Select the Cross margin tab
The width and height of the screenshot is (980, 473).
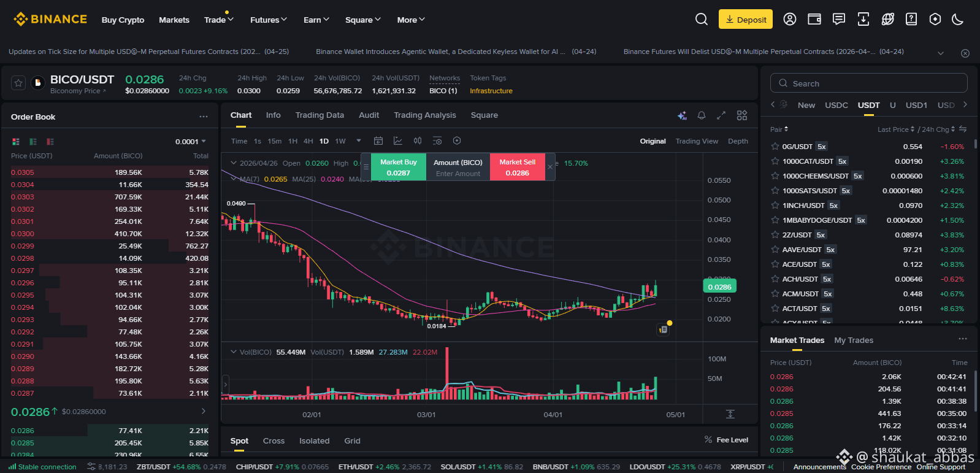pyautogui.click(x=274, y=441)
